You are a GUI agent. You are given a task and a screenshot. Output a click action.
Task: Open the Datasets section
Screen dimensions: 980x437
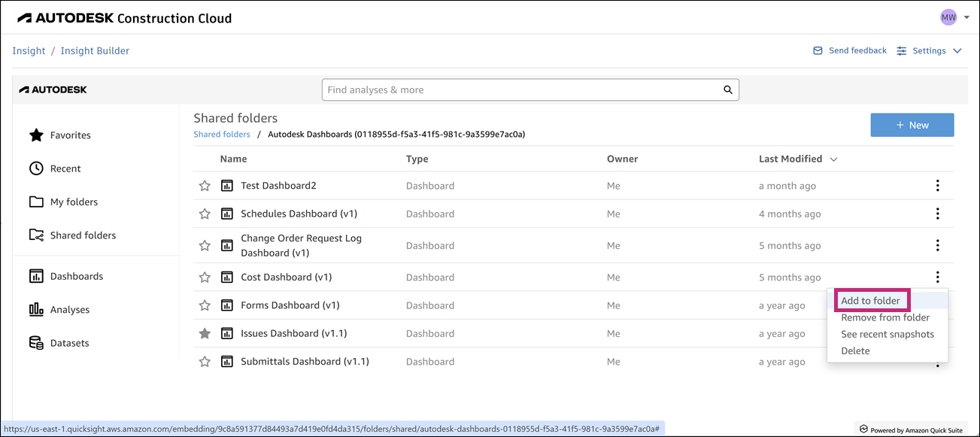coord(69,343)
